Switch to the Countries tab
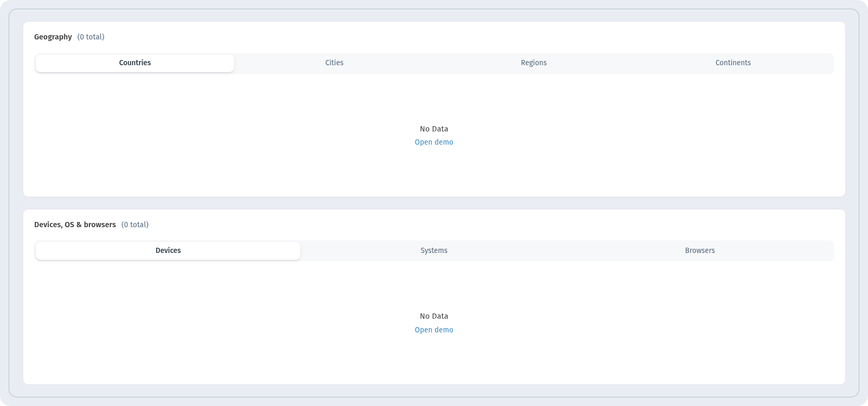Screen dimensions: 868x406 135,63
